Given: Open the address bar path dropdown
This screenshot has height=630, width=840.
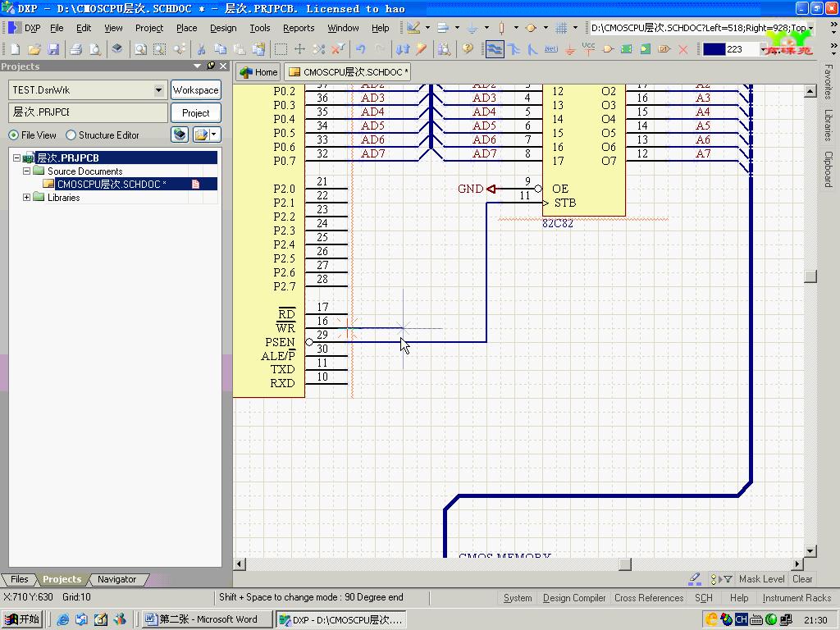Looking at the screenshot, I should 810,28.
